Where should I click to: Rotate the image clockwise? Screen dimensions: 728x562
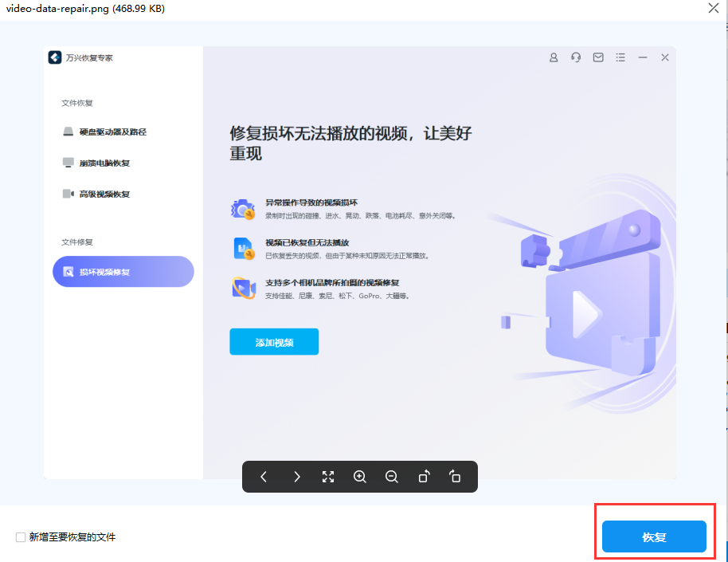coord(455,476)
